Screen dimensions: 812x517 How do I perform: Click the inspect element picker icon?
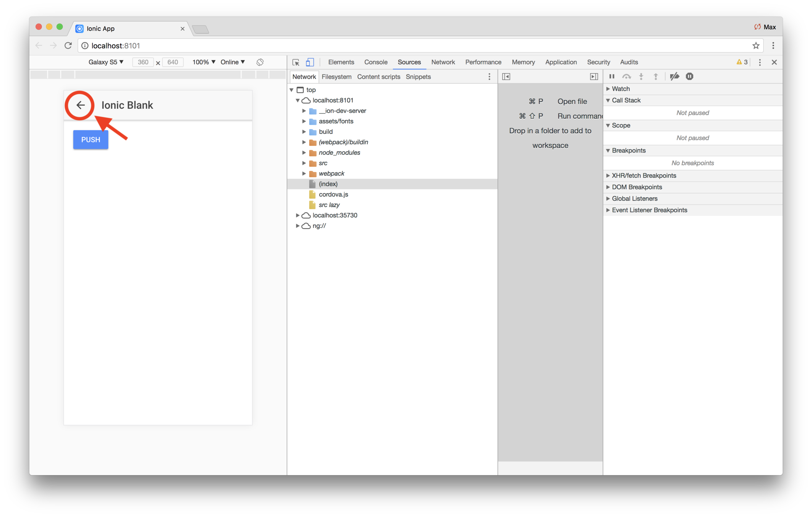coord(295,62)
